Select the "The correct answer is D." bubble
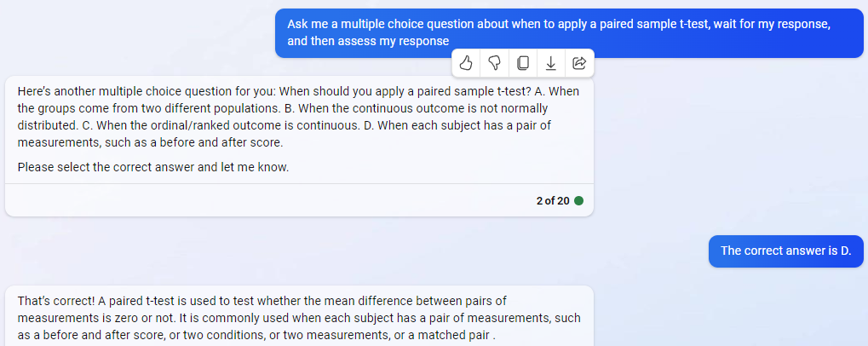 coord(785,251)
